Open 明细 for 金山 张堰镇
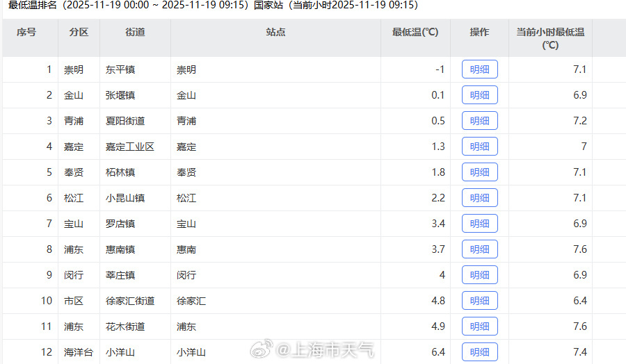This screenshot has height=364, width=626. click(479, 95)
